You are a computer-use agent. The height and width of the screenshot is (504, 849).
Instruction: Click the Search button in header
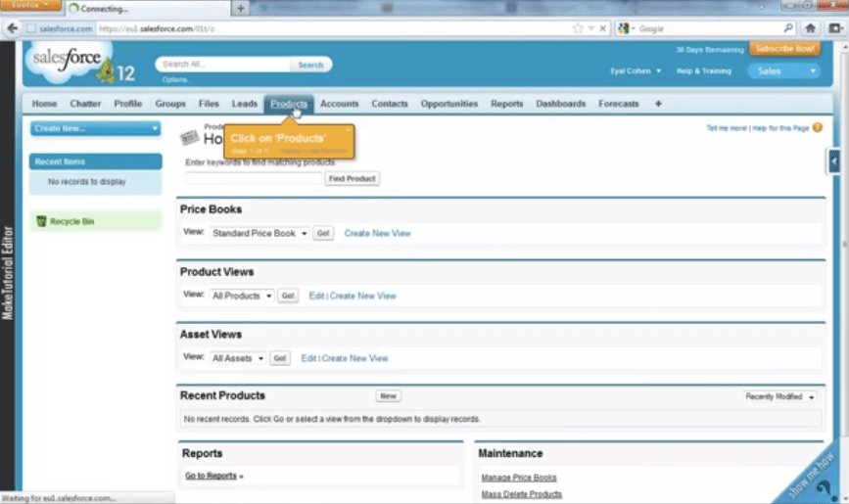(310, 65)
